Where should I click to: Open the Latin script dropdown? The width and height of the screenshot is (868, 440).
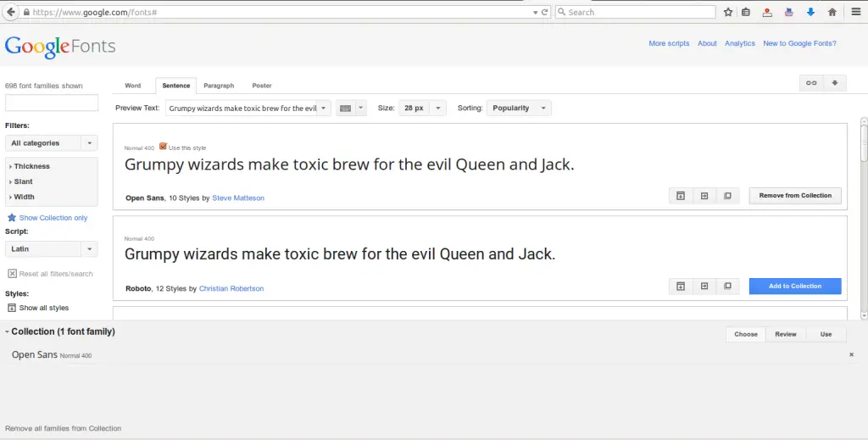[52, 249]
